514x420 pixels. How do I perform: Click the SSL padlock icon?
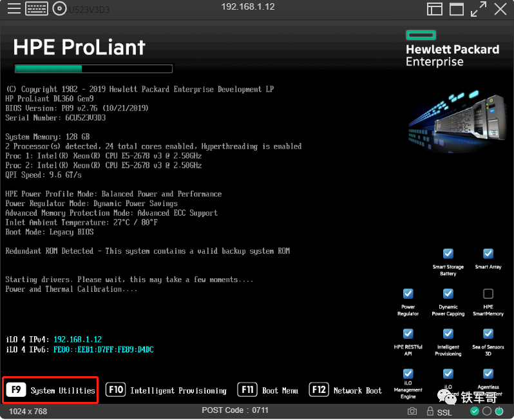point(430,410)
